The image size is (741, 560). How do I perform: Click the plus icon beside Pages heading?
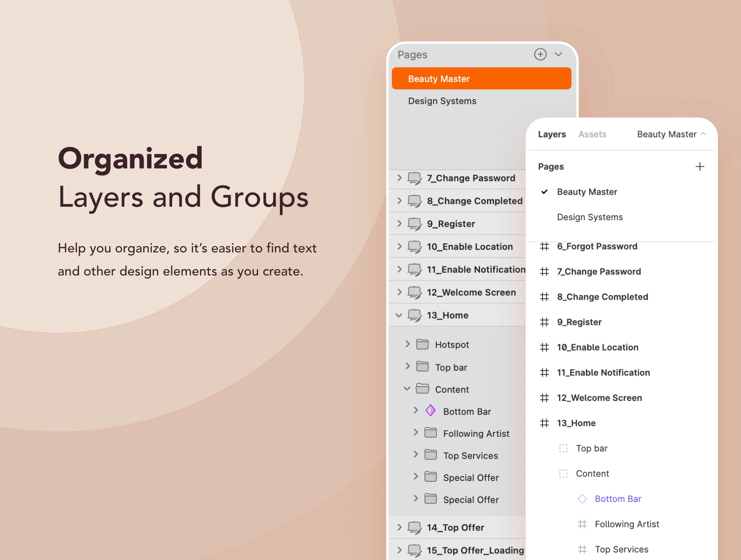pos(699,166)
